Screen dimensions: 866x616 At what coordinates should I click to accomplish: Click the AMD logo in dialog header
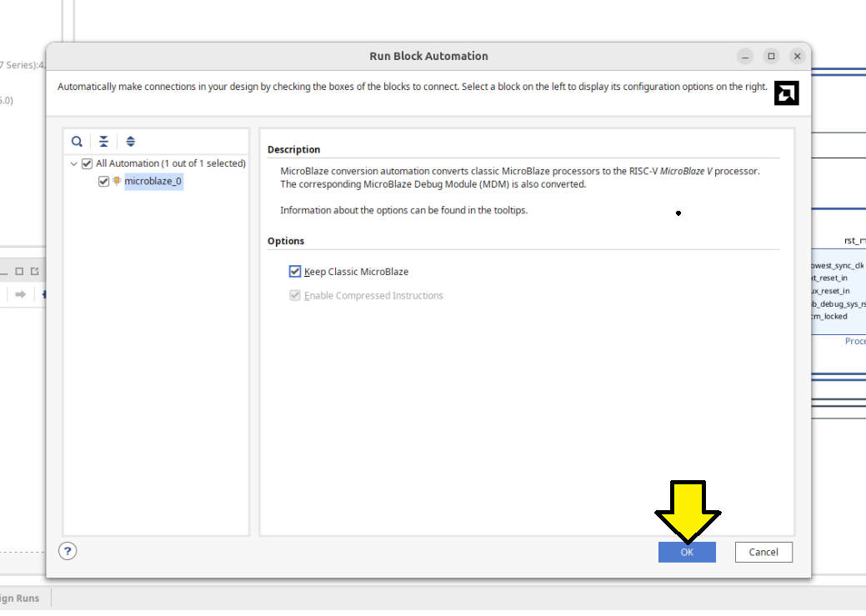(x=786, y=93)
